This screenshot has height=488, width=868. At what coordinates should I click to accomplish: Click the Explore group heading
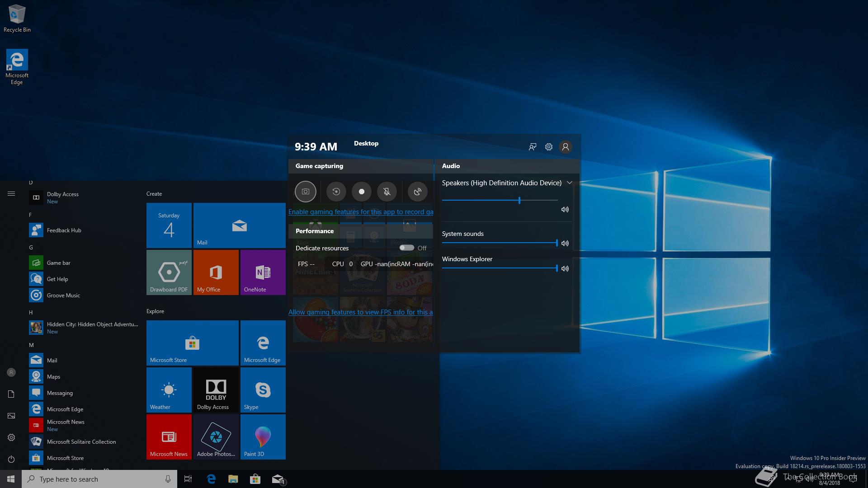pyautogui.click(x=155, y=311)
